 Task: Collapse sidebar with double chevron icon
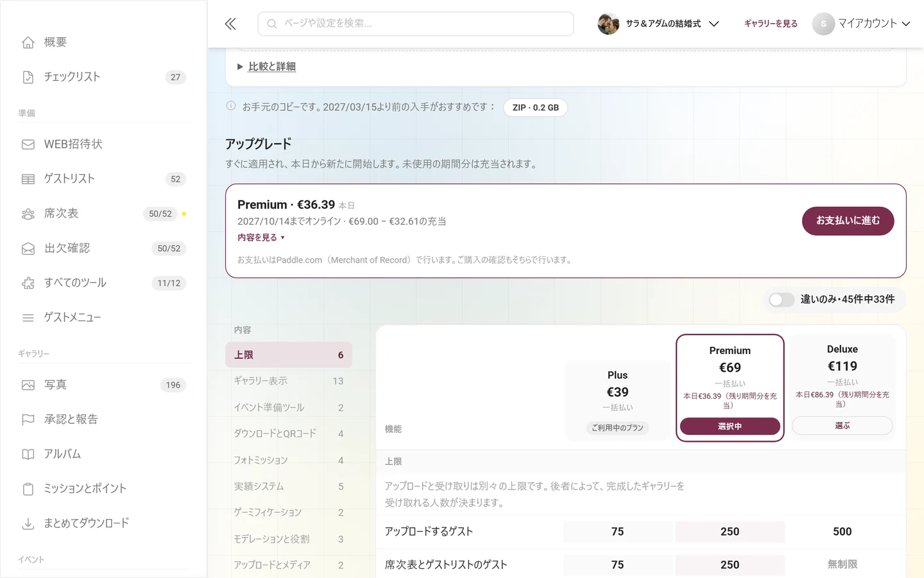(230, 24)
